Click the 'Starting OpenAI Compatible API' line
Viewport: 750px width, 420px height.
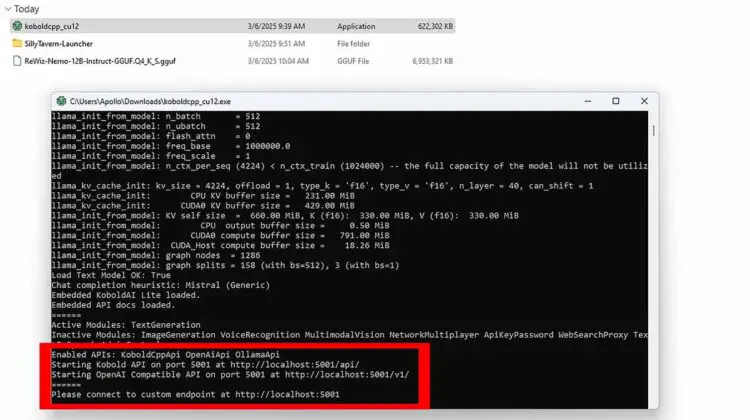(x=230, y=375)
